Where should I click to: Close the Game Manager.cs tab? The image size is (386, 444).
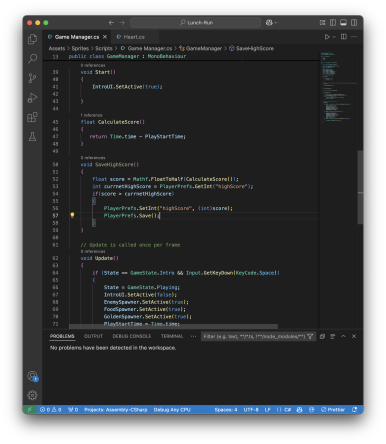(105, 37)
